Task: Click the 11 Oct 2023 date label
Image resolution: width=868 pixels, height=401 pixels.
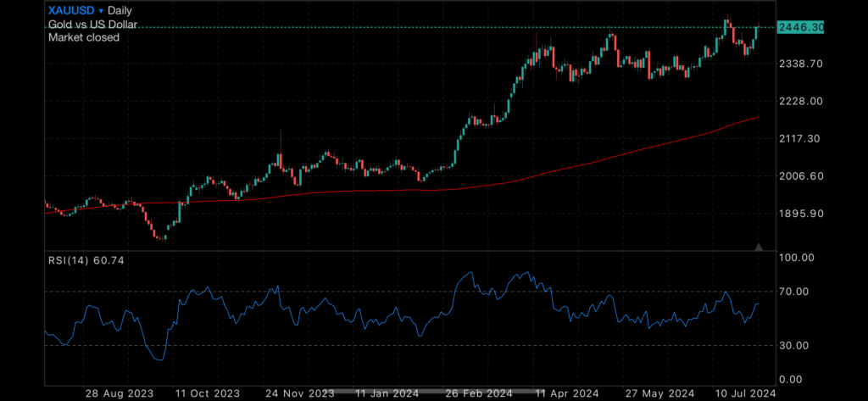Action: (x=207, y=393)
